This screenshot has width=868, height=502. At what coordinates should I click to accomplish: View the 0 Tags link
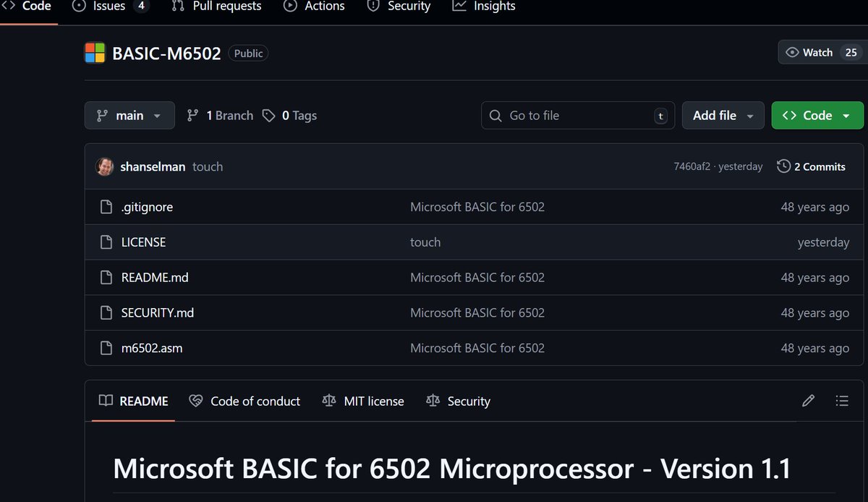[x=289, y=116]
